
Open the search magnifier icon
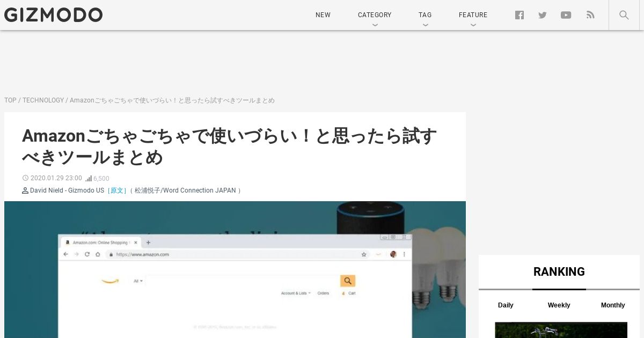point(624,15)
